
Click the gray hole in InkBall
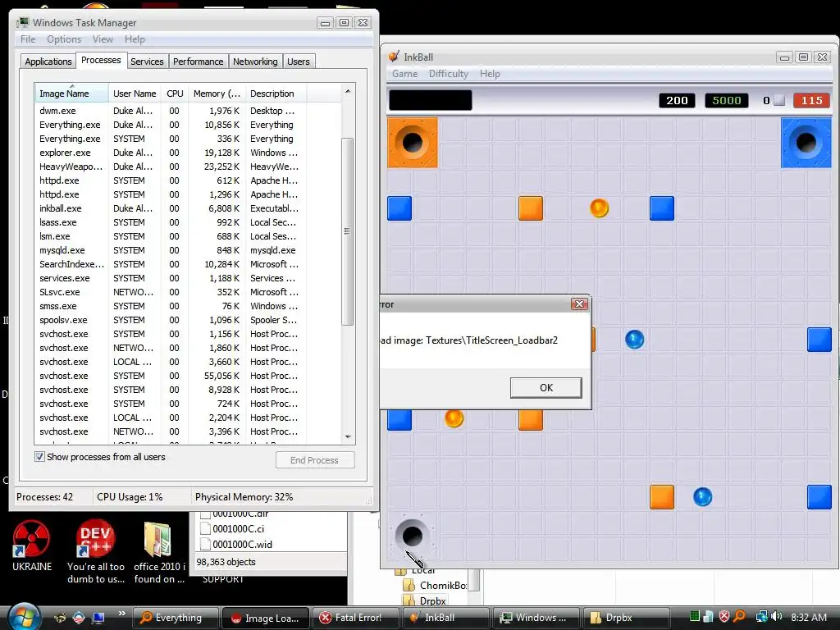pyautogui.click(x=413, y=536)
